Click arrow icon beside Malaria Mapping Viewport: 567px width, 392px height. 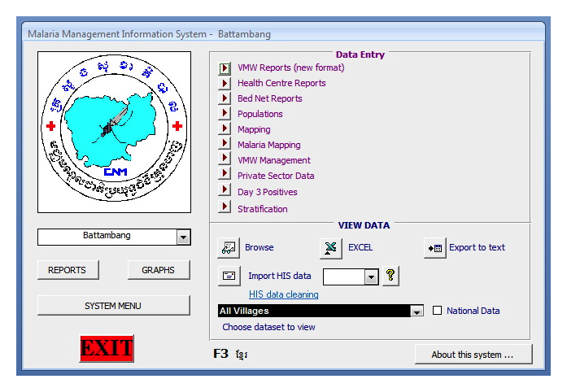(225, 145)
